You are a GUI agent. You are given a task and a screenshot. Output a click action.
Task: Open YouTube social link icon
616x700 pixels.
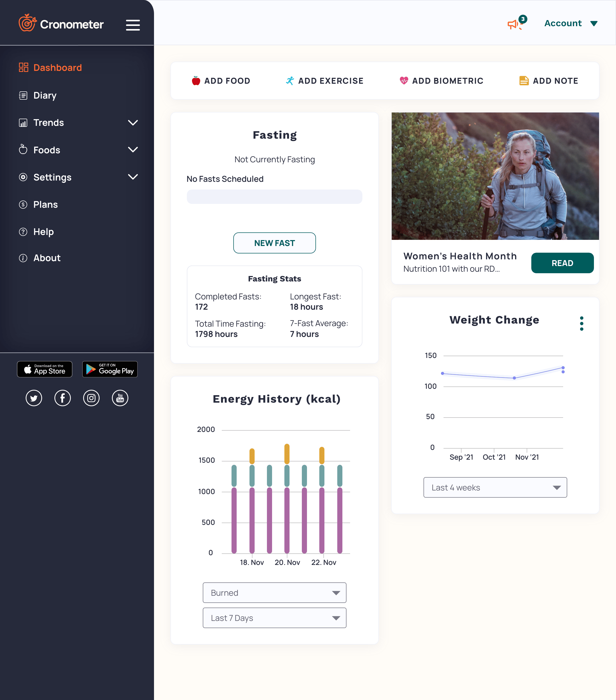tap(120, 398)
